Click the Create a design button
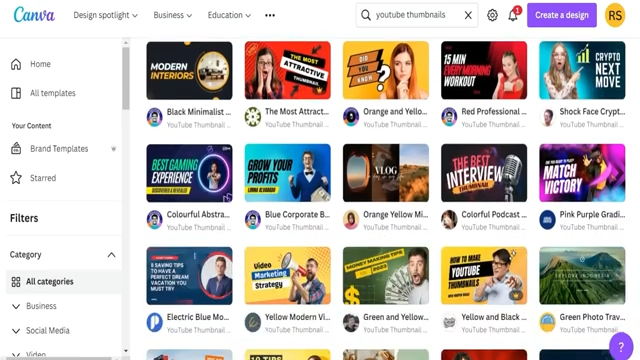The height and width of the screenshot is (360, 640). [562, 15]
